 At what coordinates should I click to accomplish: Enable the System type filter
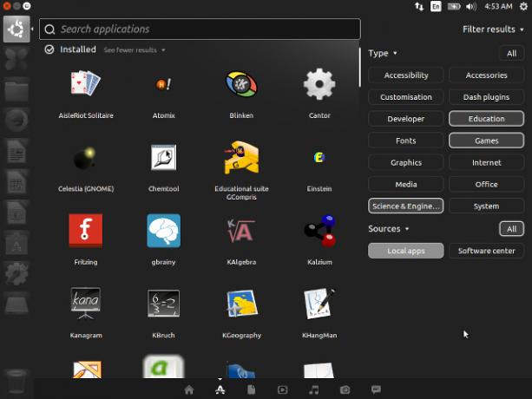click(486, 206)
